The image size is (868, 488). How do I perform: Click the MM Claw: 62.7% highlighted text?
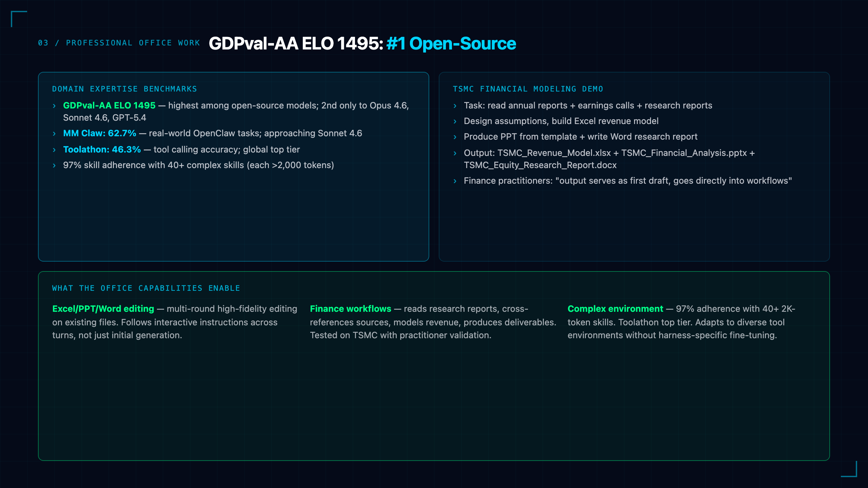[x=100, y=133]
